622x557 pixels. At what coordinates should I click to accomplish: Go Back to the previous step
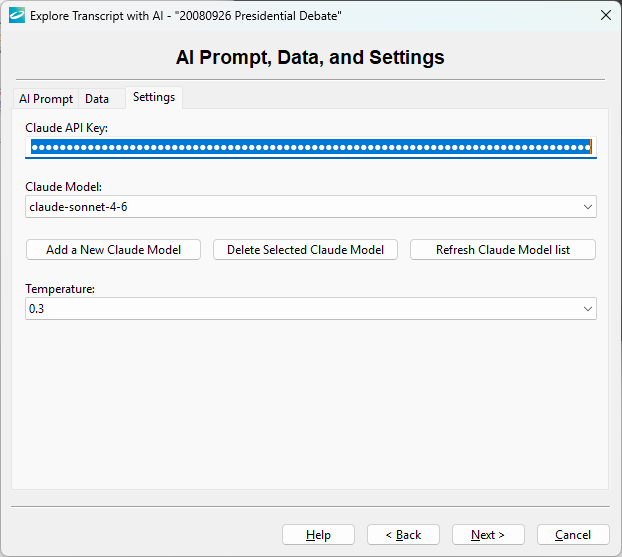tap(403, 535)
